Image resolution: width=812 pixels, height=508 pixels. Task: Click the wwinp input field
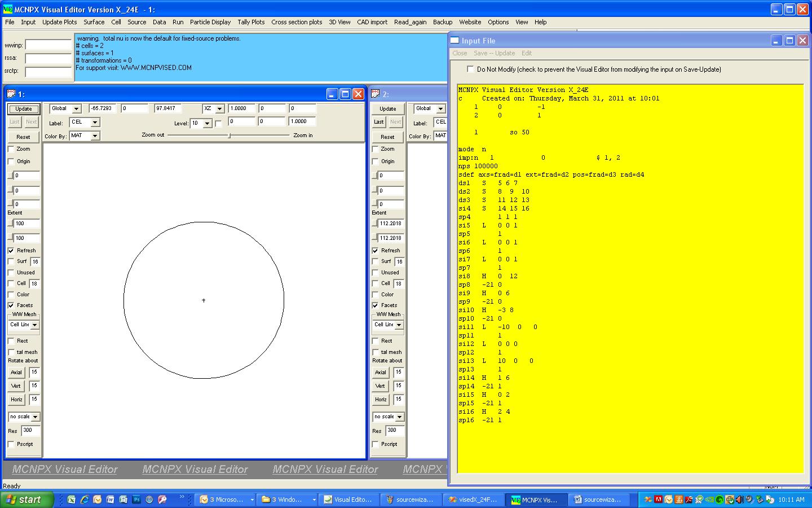(48, 45)
